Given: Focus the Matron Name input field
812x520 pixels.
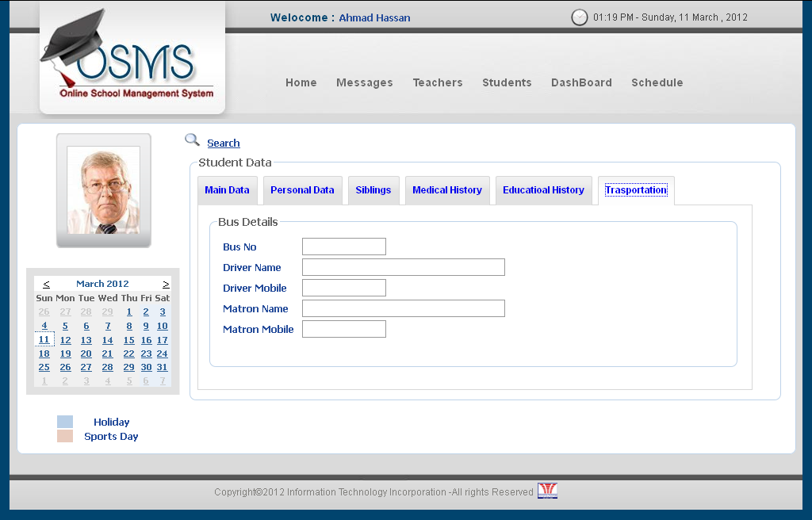Looking at the screenshot, I should [404, 308].
